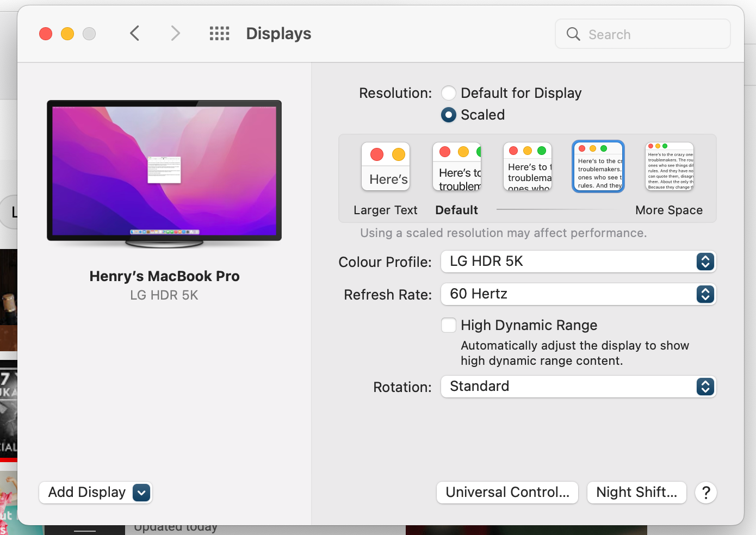Select the Scaled resolution option
The height and width of the screenshot is (535, 756).
click(x=449, y=115)
